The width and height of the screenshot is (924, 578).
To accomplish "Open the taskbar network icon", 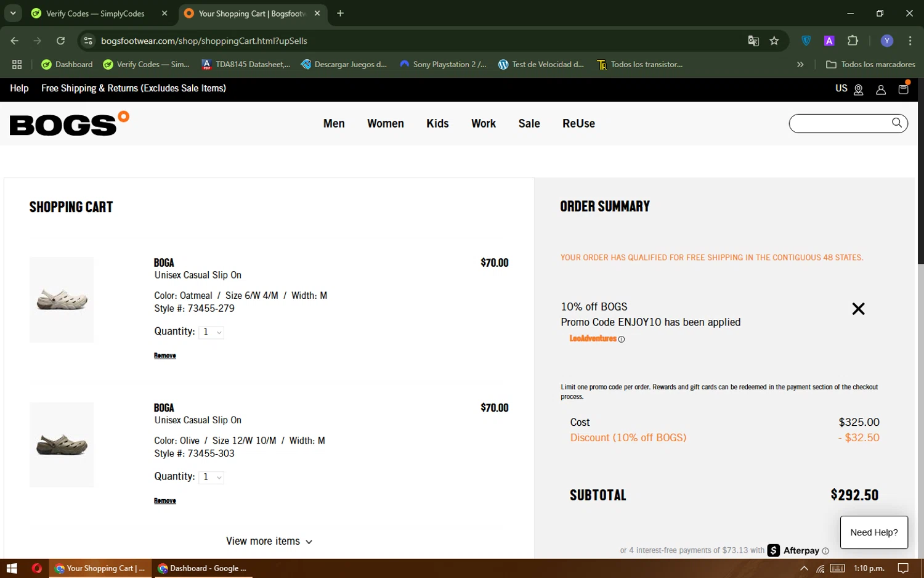I will [820, 568].
